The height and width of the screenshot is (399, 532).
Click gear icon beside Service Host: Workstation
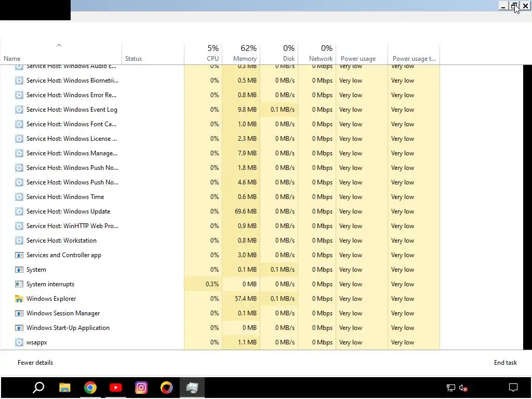(x=19, y=241)
